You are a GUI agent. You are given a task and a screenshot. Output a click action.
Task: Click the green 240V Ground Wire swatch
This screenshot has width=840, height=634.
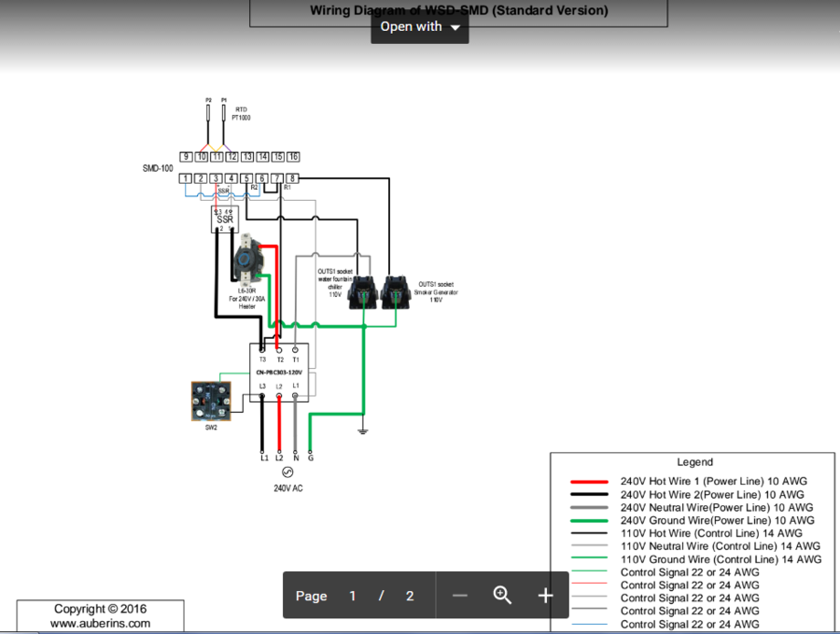coord(589,520)
